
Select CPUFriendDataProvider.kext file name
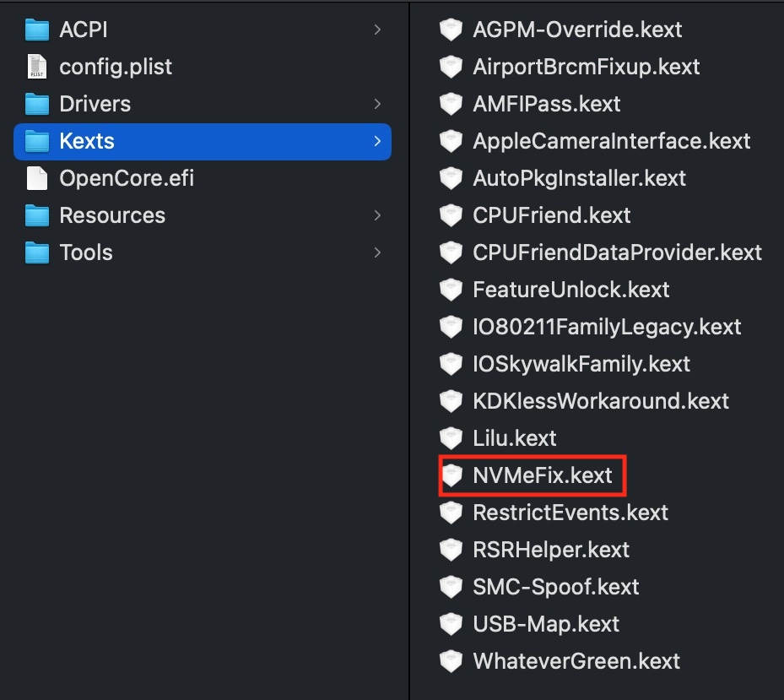[617, 252]
